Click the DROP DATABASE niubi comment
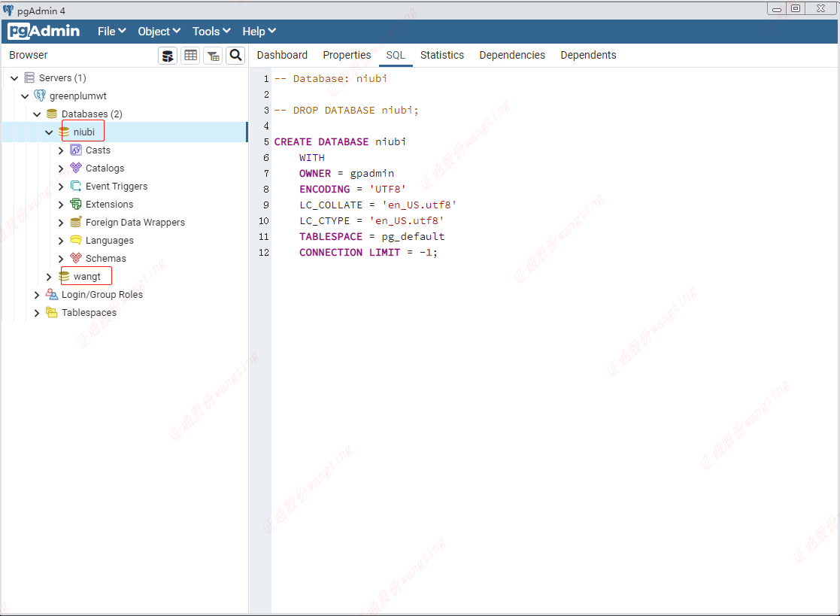The height and width of the screenshot is (616, 840). (x=347, y=111)
